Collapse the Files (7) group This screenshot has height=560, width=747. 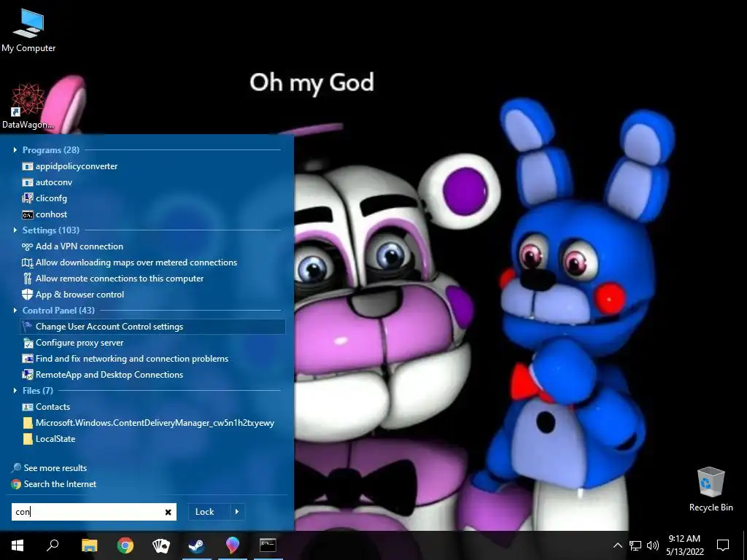(15, 391)
